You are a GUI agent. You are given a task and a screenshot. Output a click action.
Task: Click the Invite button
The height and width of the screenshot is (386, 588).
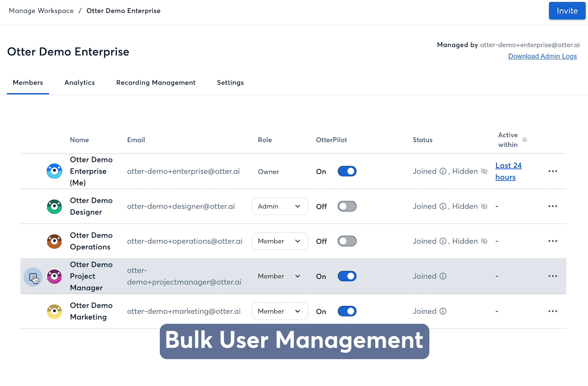click(x=567, y=11)
